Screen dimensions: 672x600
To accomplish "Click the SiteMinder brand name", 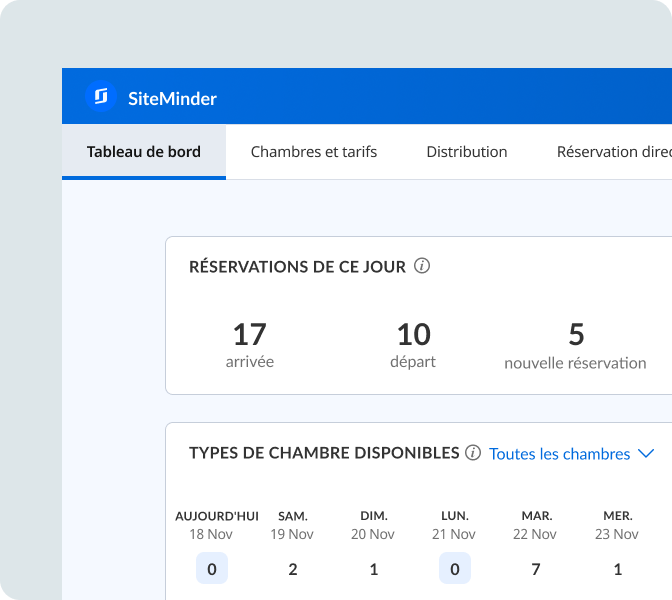I will [x=172, y=98].
